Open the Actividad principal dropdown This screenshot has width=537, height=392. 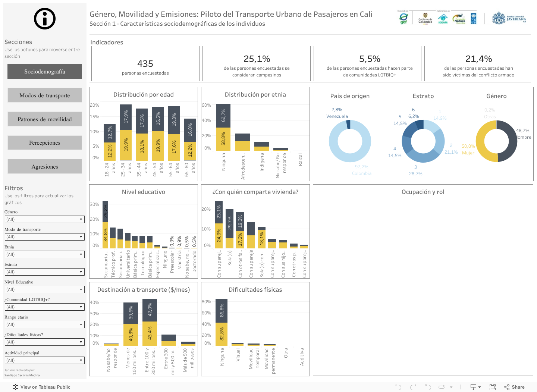(x=44, y=360)
